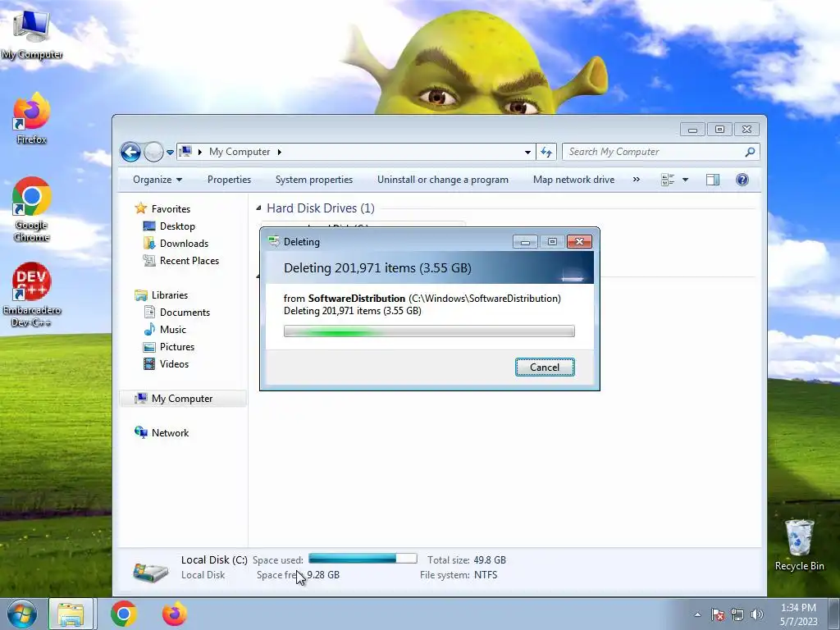Click Show desktop strip
Image resolution: width=840 pixels, height=630 pixels.
click(x=834, y=614)
